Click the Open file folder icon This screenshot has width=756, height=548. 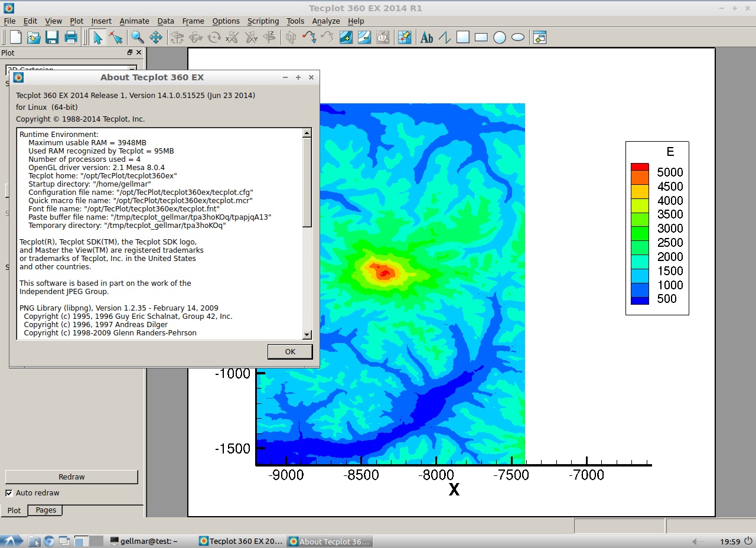point(34,37)
